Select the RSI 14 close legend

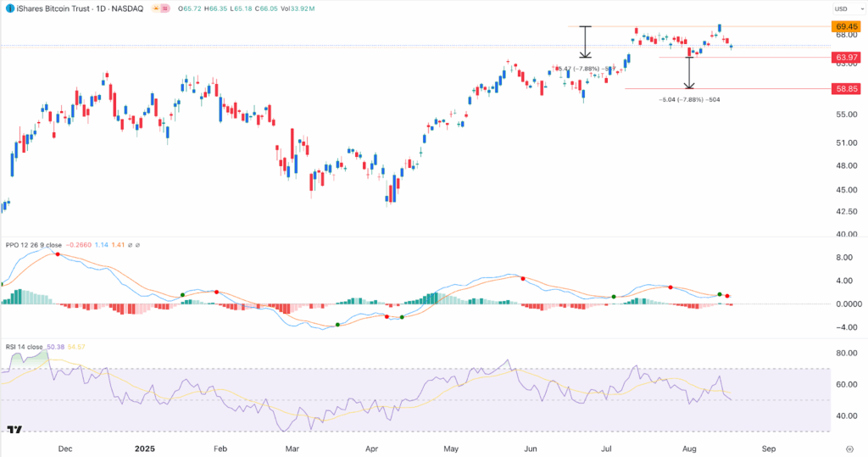[25, 347]
